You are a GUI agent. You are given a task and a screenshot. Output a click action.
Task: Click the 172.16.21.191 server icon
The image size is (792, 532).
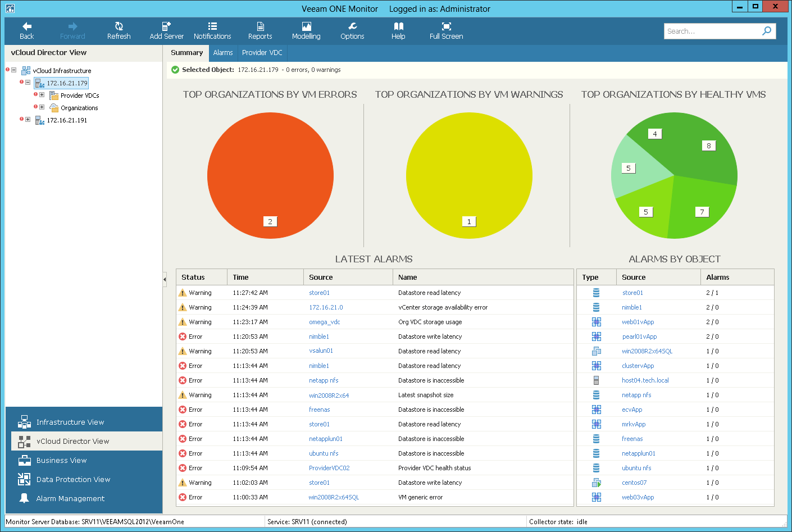tap(40, 120)
